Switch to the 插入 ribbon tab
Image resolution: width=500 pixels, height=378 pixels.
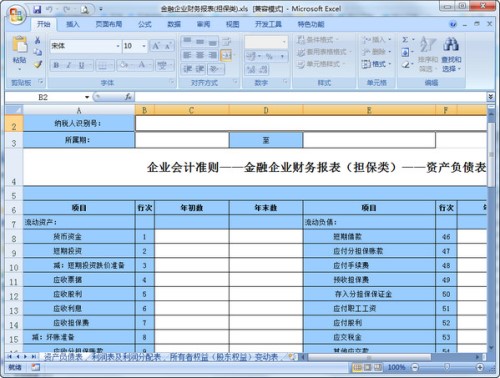click(72, 24)
